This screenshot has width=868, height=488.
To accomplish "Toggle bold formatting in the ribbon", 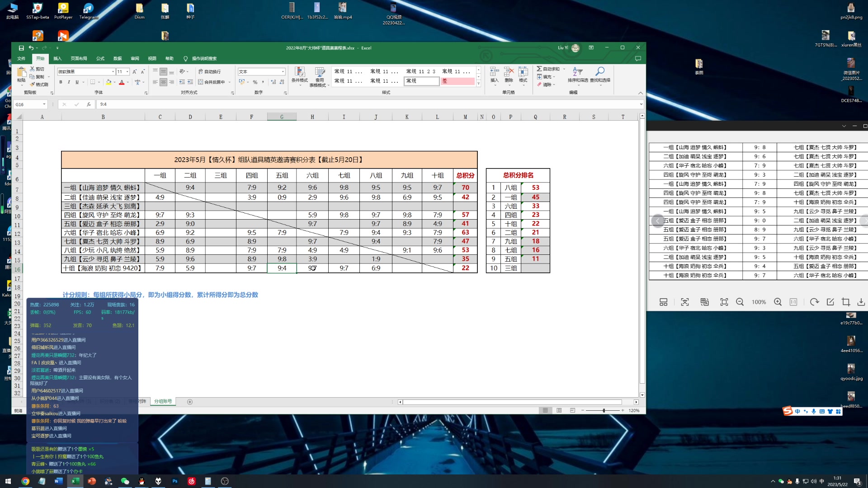I will coord(61,82).
